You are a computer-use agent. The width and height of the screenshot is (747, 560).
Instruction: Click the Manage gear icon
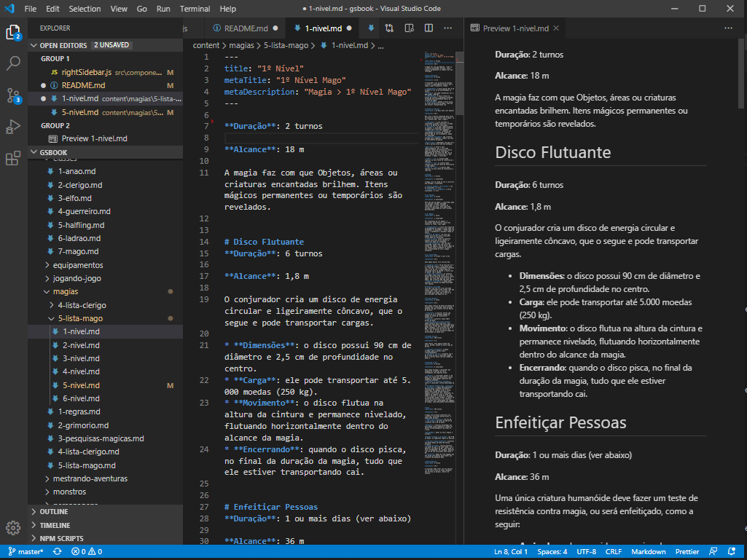pos(13,528)
